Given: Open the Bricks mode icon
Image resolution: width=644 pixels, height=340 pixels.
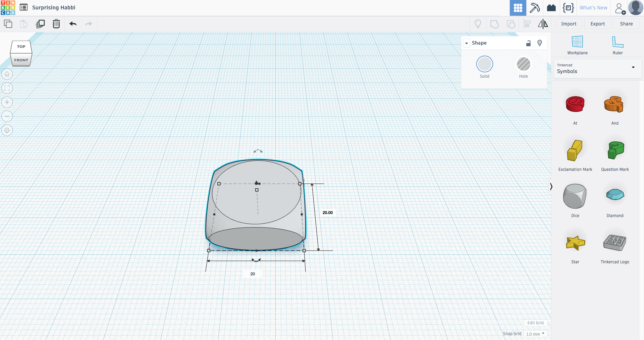Looking at the screenshot, I should [x=551, y=8].
